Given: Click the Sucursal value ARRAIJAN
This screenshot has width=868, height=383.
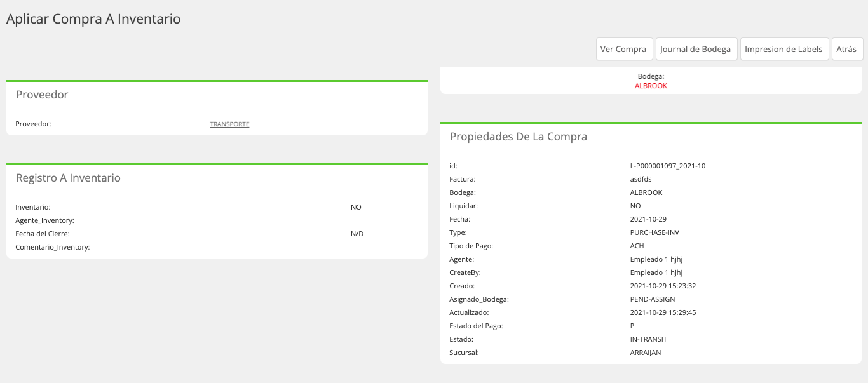Looking at the screenshot, I should 645,353.
